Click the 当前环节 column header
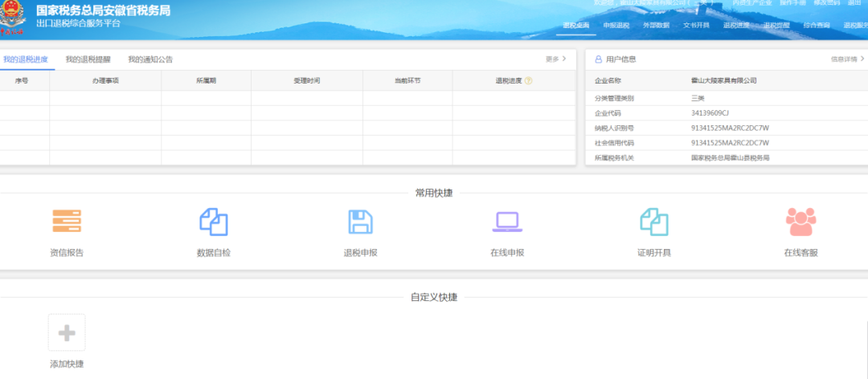 (407, 81)
